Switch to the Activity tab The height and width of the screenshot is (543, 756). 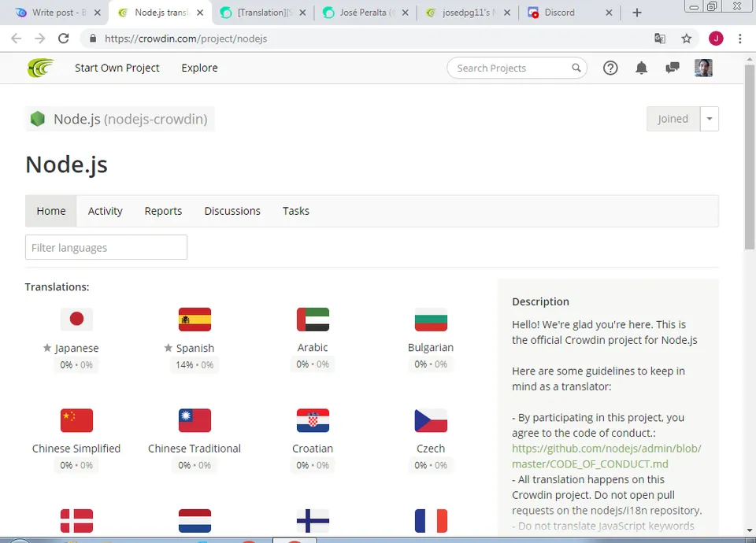click(105, 211)
